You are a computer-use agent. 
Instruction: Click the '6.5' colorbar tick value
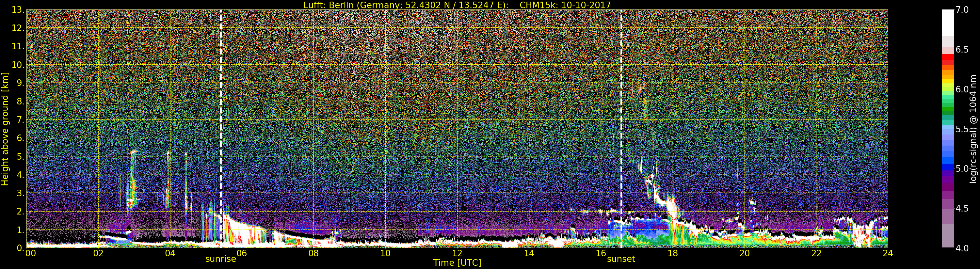coord(962,50)
